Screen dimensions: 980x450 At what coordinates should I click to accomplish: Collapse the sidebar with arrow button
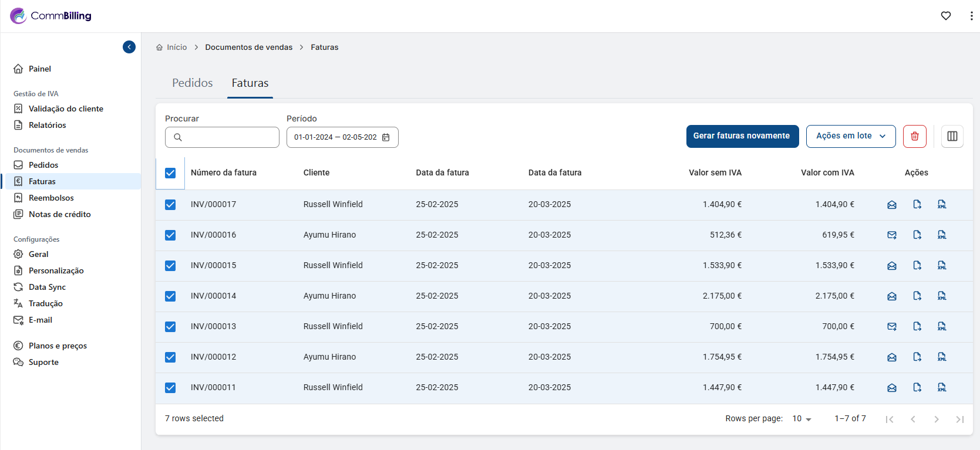click(129, 47)
